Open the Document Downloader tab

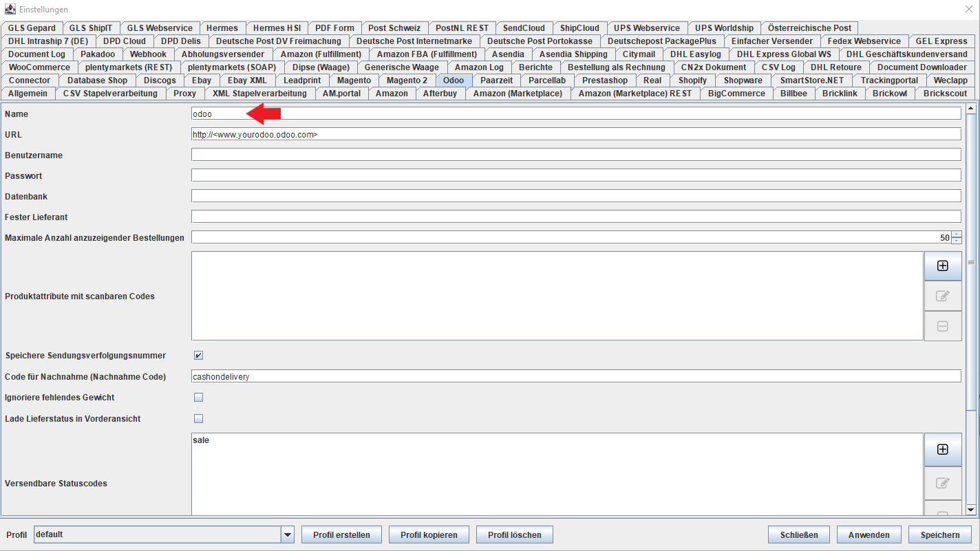(922, 67)
